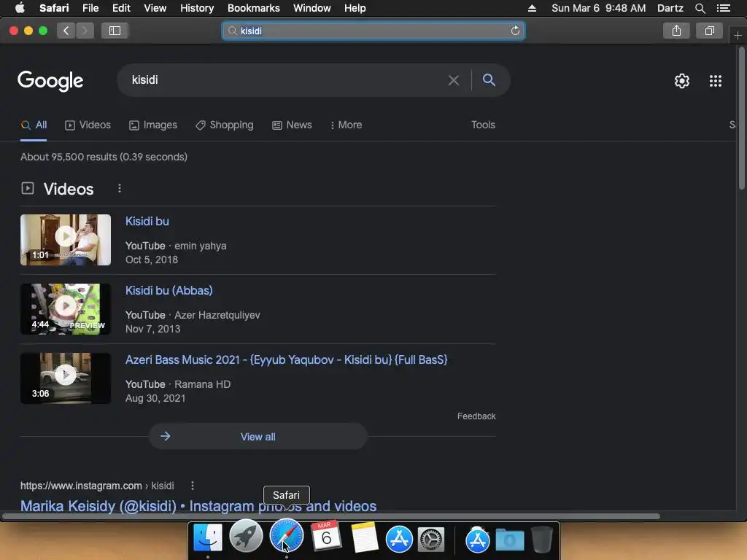Open the Apple menu
Image resolution: width=747 pixels, height=560 pixels.
[20, 8]
